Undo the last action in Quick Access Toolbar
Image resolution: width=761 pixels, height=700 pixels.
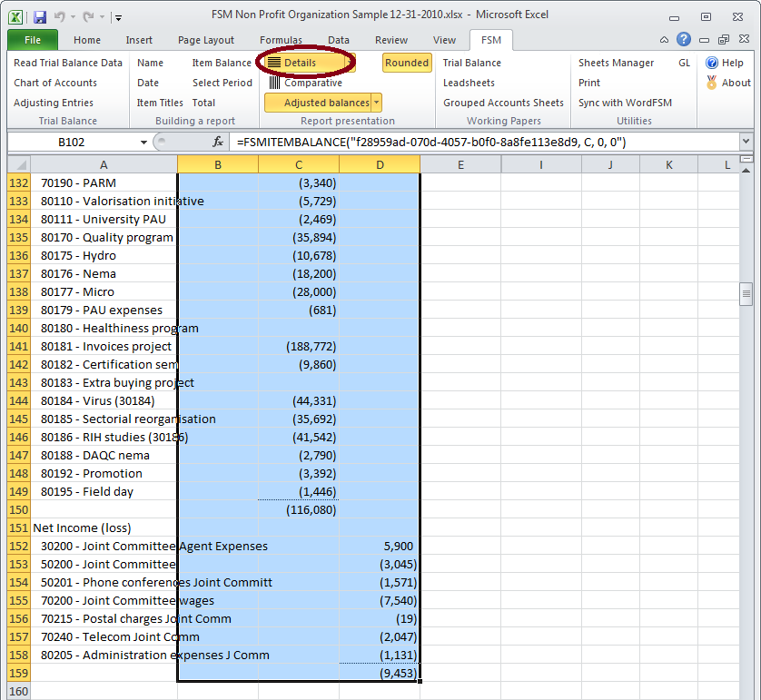(60, 17)
